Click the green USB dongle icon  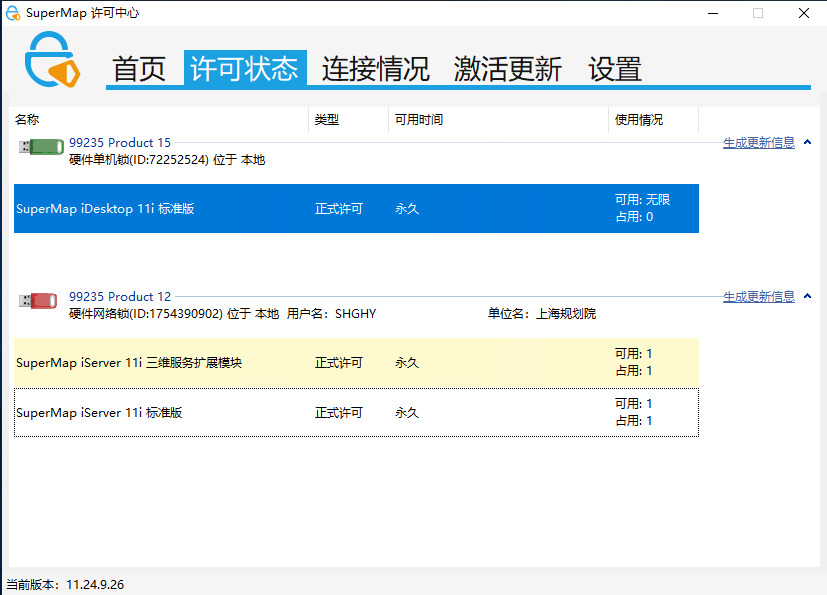click(x=41, y=147)
